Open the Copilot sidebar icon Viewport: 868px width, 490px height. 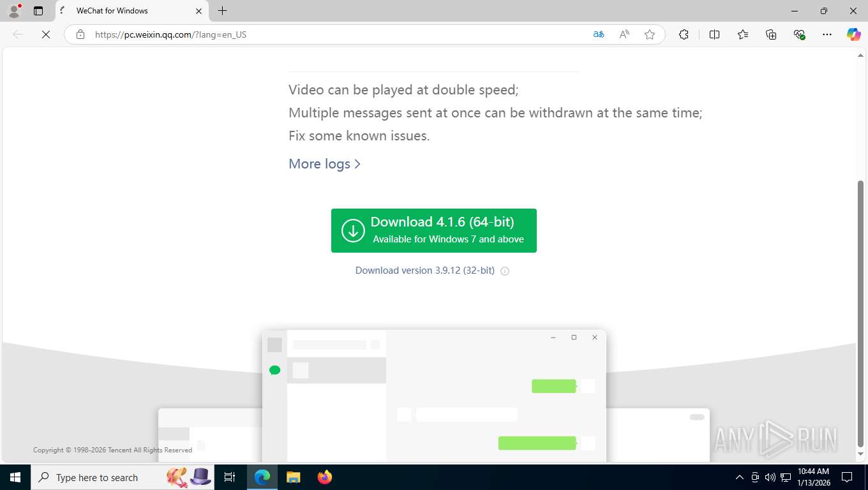click(854, 34)
